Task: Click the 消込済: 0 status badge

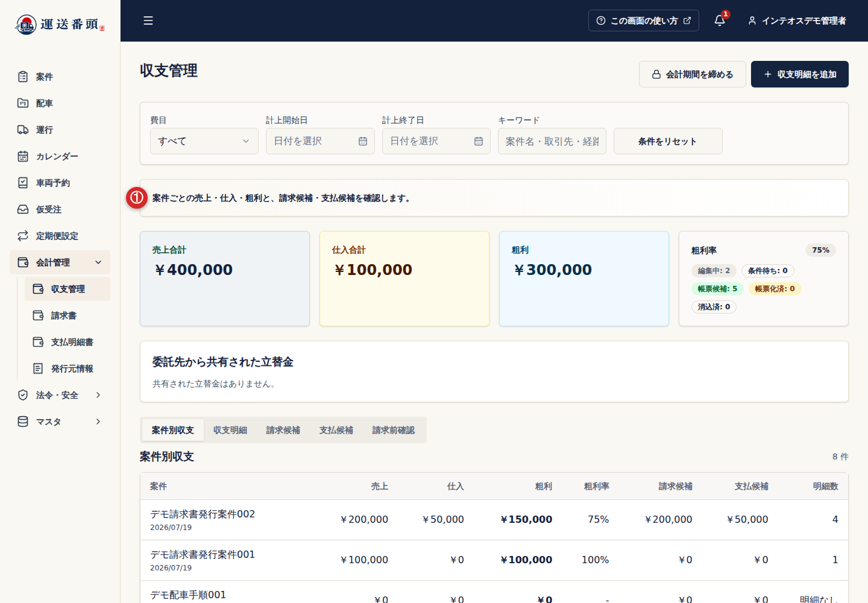Action: (x=714, y=307)
